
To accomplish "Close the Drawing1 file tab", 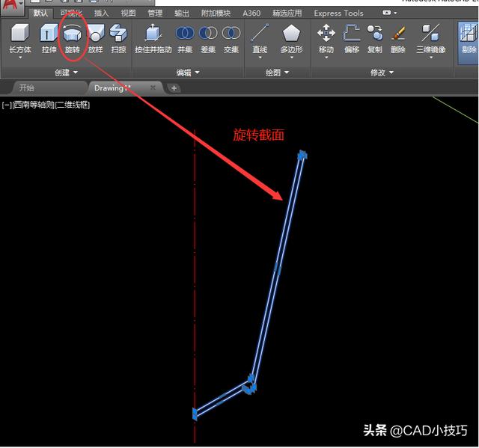I will tap(153, 88).
